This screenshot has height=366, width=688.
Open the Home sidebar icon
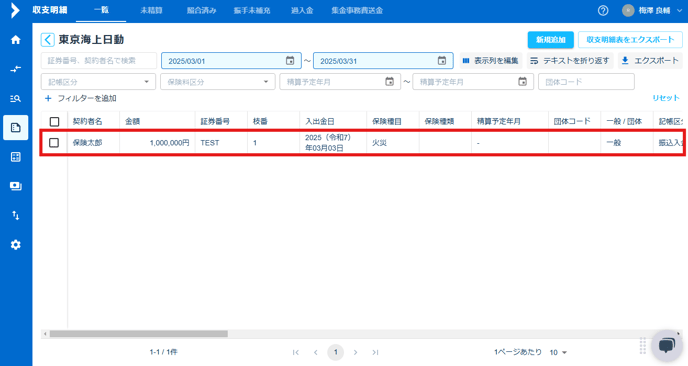(x=16, y=40)
